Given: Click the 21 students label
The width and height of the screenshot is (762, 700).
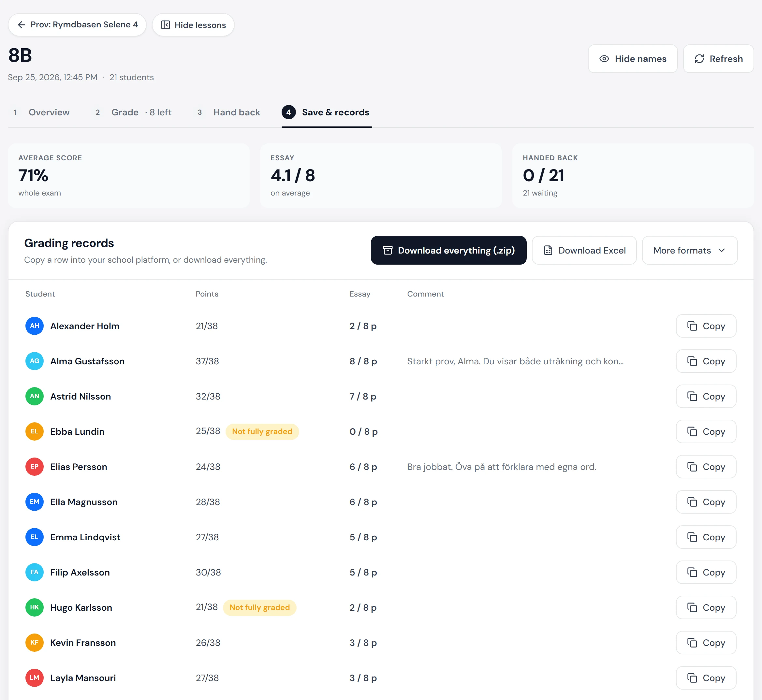Looking at the screenshot, I should tap(131, 77).
